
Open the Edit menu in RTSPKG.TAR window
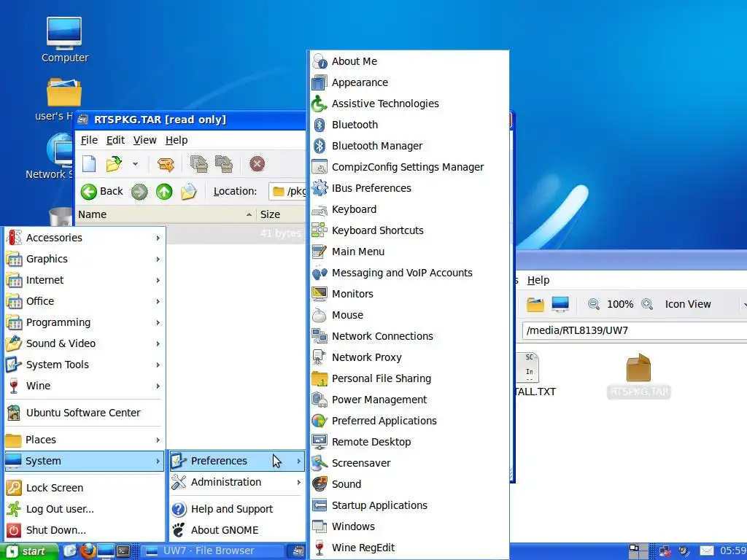point(115,140)
